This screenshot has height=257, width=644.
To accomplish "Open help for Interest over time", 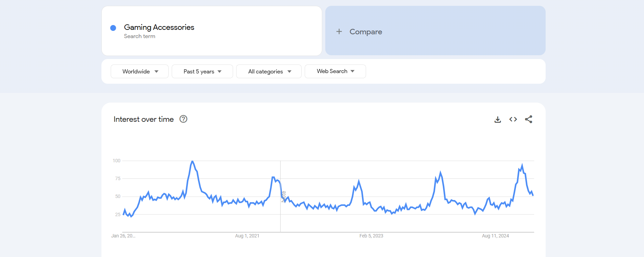I will pyautogui.click(x=183, y=119).
